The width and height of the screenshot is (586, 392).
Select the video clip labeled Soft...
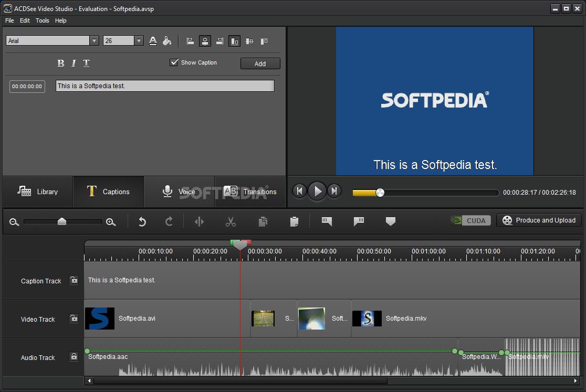(x=324, y=319)
